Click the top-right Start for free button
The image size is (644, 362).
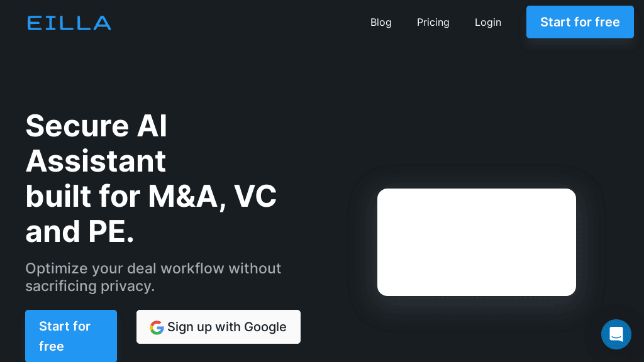pos(580,22)
